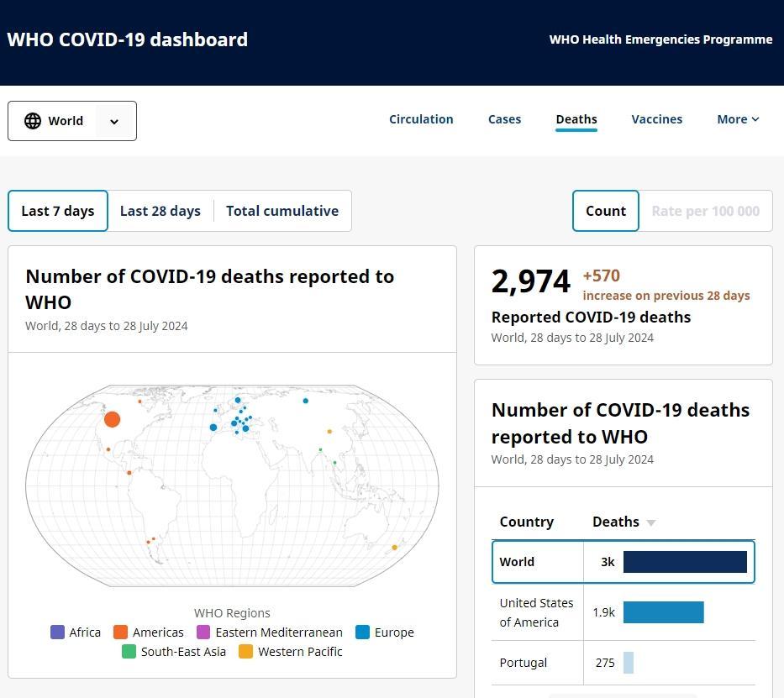Click the Americas orange legend swatch

pos(120,632)
